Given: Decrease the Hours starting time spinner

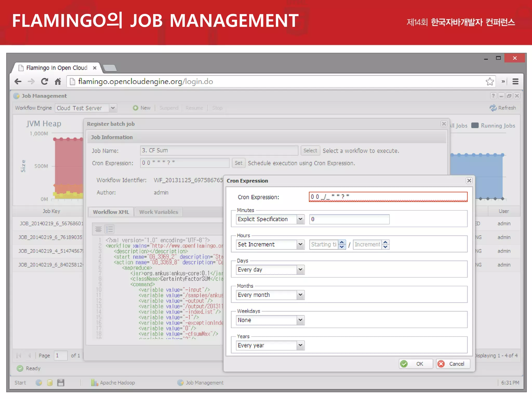Looking at the screenshot, I should tap(342, 247).
